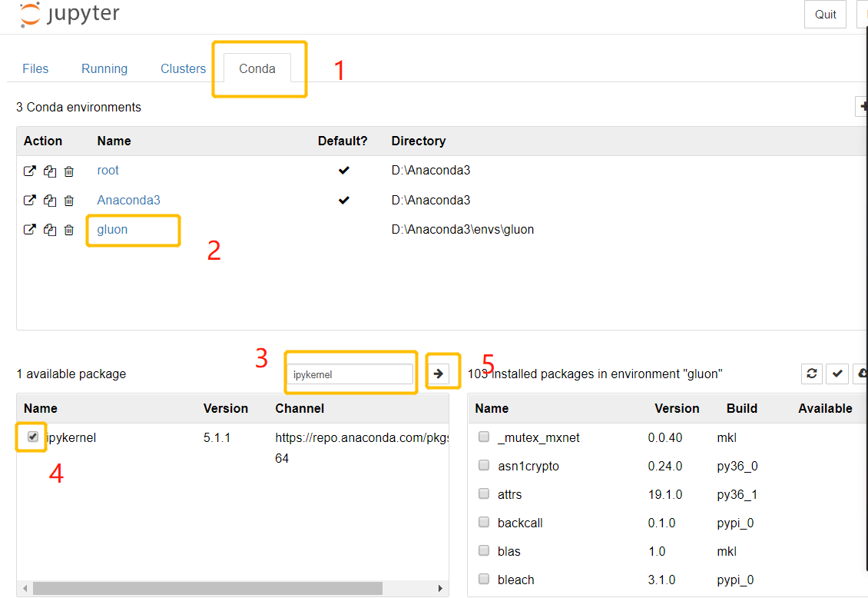Click the Quit button
868x598 pixels.
click(x=826, y=15)
